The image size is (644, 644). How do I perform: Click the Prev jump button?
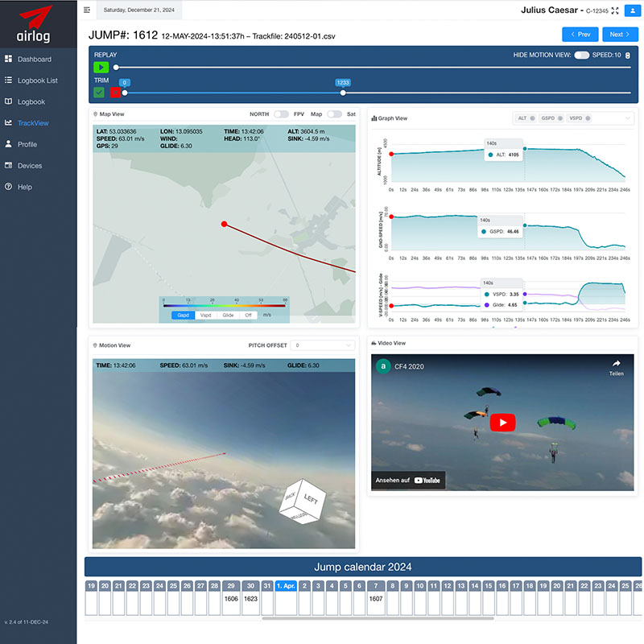(580, 35)
